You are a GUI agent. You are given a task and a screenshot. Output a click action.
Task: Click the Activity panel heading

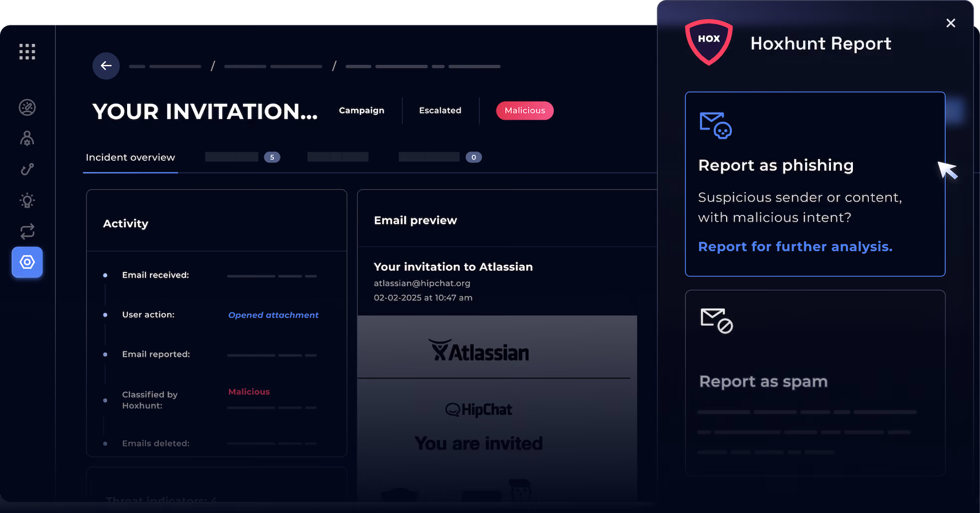click(x=126, y=223)
